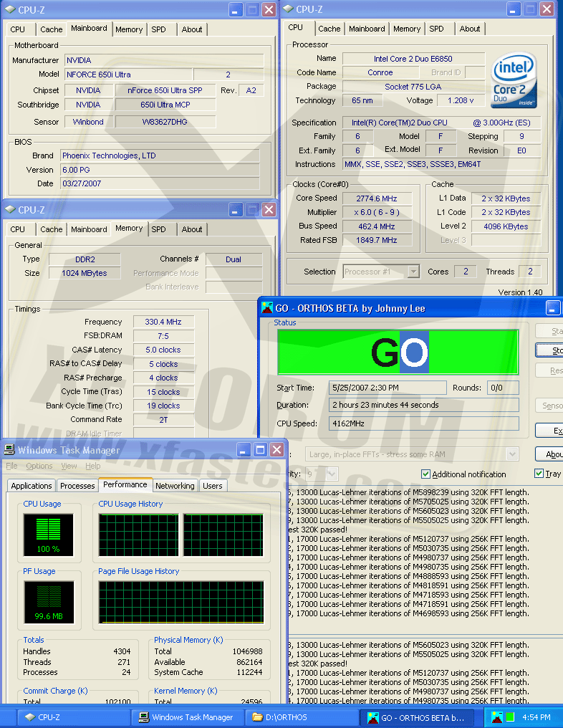The height and width of the screenshot is (728, 563).
Task: Click the CPU-Z Mainboard window title icon
Action: pyautogui.click(x=10, y=9)
